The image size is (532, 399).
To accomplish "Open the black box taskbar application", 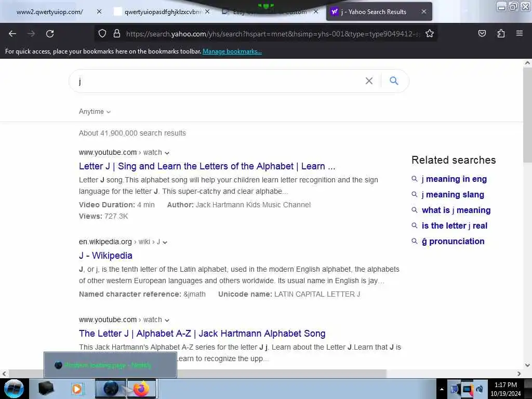I will (x=46, y=389).
